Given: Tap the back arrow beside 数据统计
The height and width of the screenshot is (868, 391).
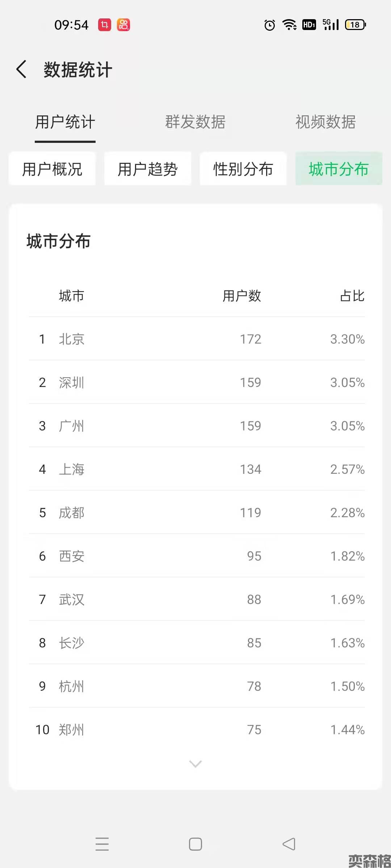Looking at the screenshot, I should point(22,69).
